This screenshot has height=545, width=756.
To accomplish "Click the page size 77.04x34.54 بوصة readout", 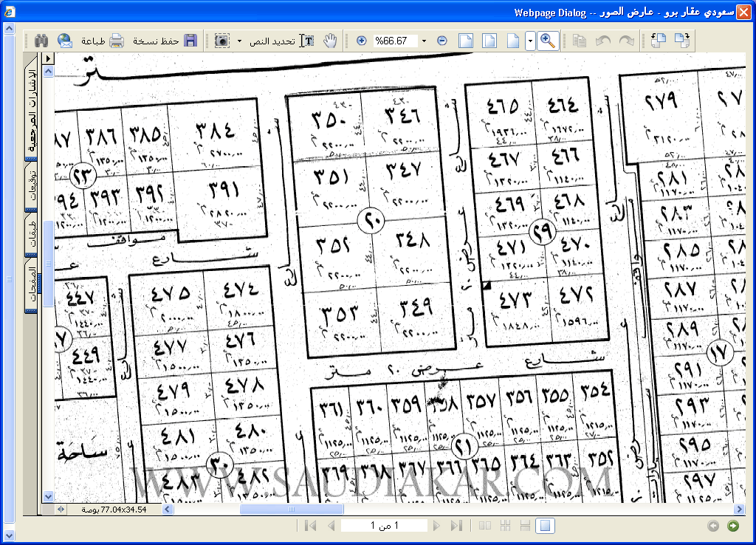I will coord(114,510).
